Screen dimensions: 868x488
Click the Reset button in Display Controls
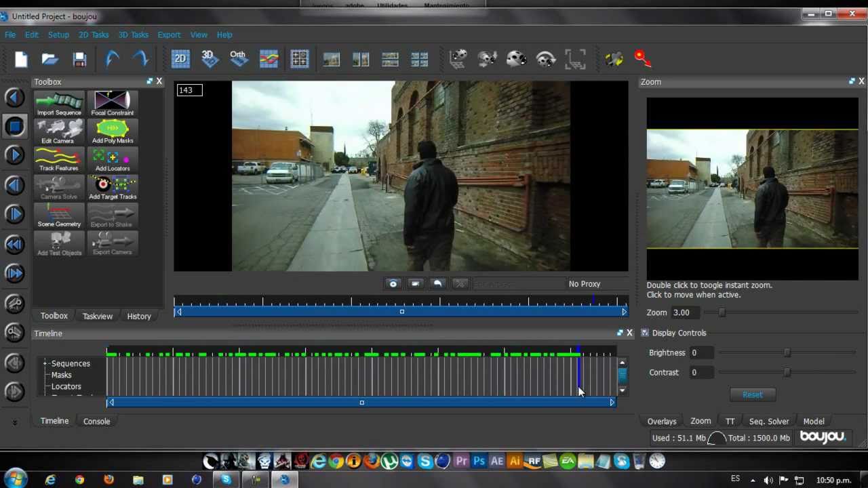[x=752, y=394]
